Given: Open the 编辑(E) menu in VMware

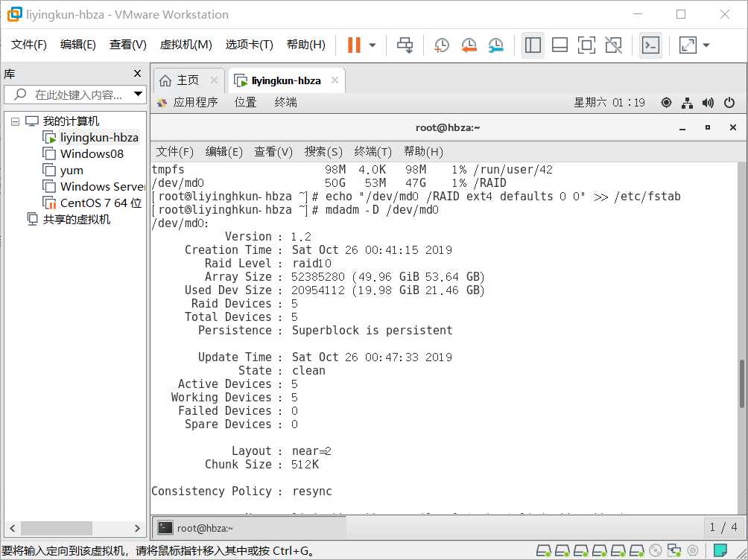Looking at the screenshot, I should click(77, 45).
